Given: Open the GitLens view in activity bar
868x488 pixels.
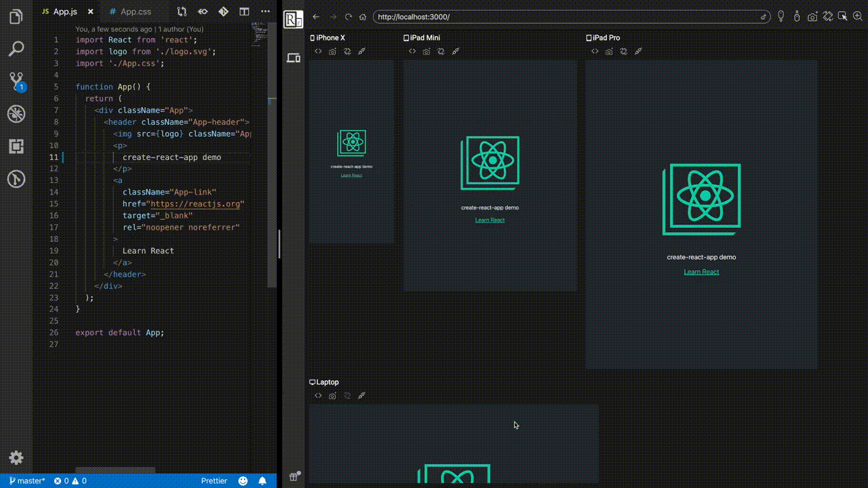Looking at the screenshot, I should pos(16,179).
